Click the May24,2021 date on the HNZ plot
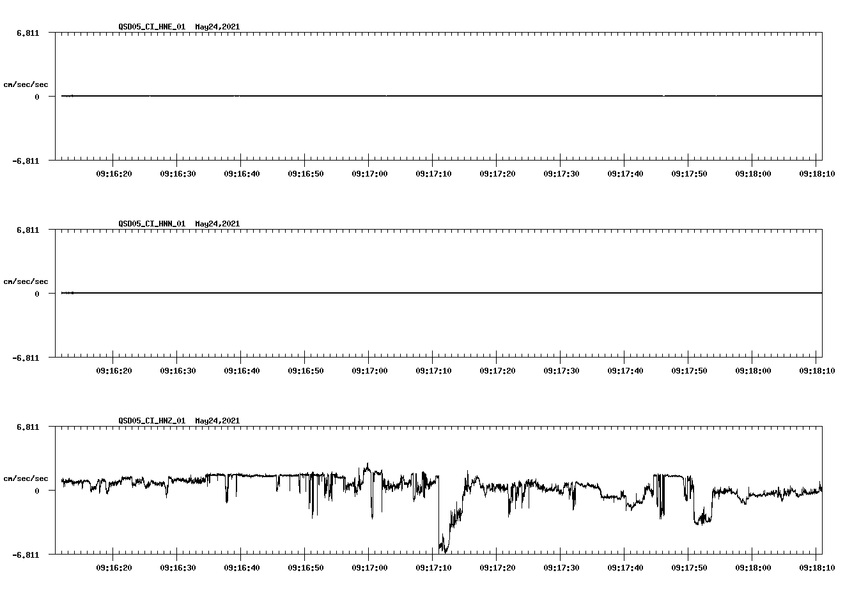 216,420
